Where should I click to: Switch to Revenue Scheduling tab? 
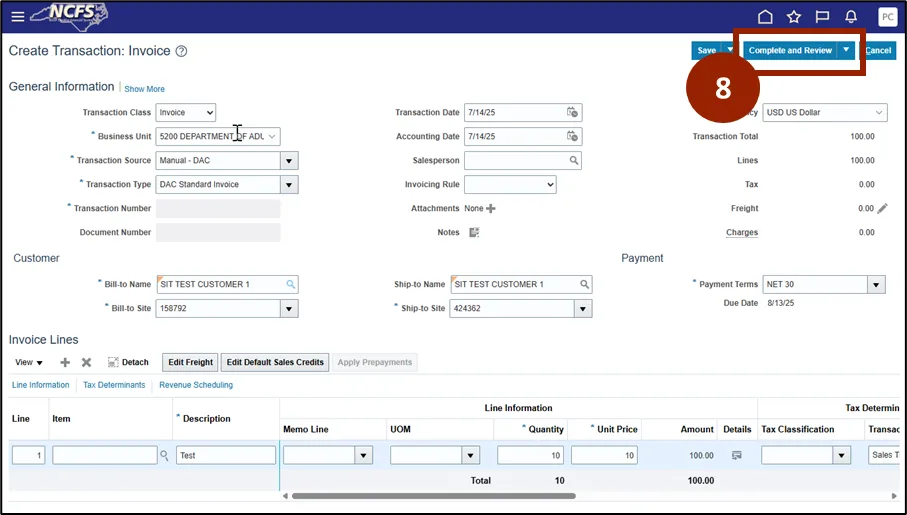[196, 385]
